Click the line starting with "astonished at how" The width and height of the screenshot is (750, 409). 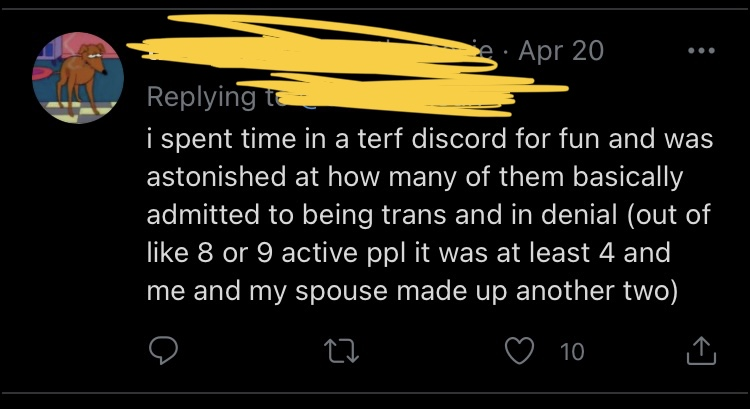point(414,179)
